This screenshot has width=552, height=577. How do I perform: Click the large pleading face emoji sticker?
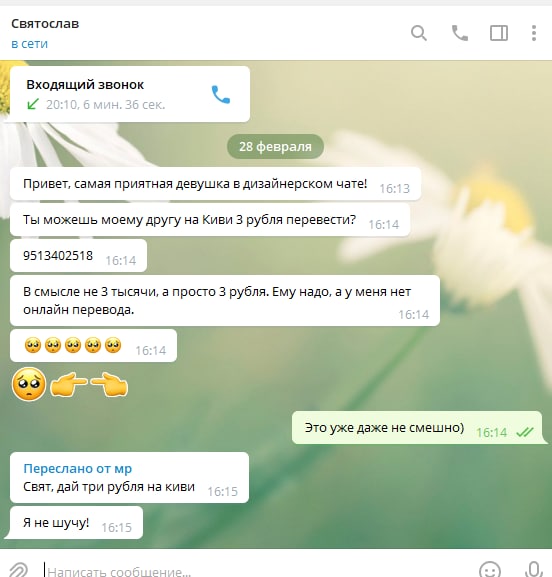click(29, 384)
